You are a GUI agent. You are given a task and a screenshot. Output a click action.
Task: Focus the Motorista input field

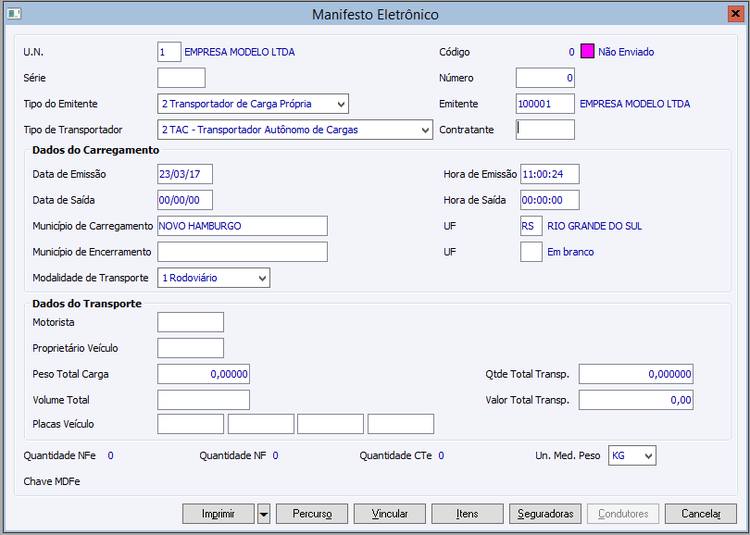click(x=191, y=322)
